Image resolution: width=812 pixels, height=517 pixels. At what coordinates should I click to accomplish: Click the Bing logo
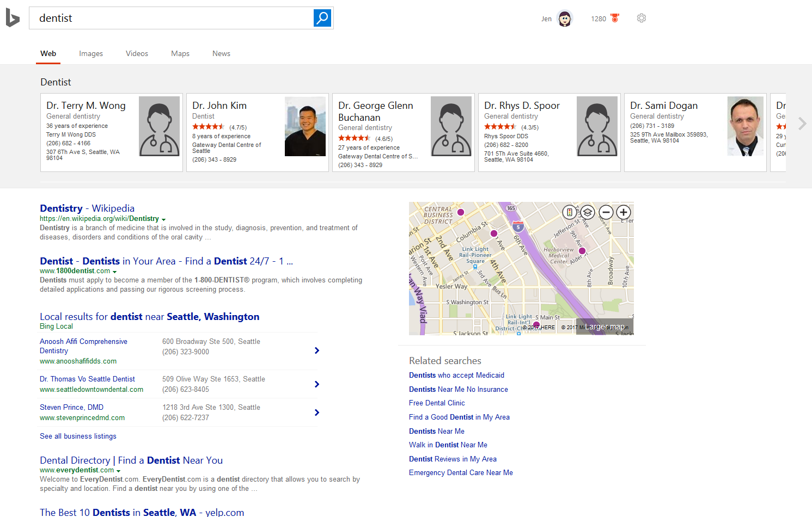[x=13, y=18]
